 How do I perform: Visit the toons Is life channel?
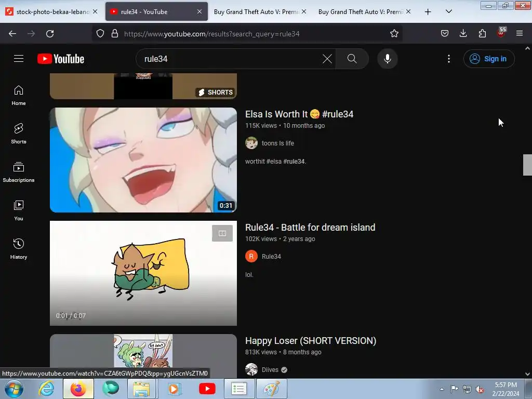pyautogui.click(x=278, y=143)
